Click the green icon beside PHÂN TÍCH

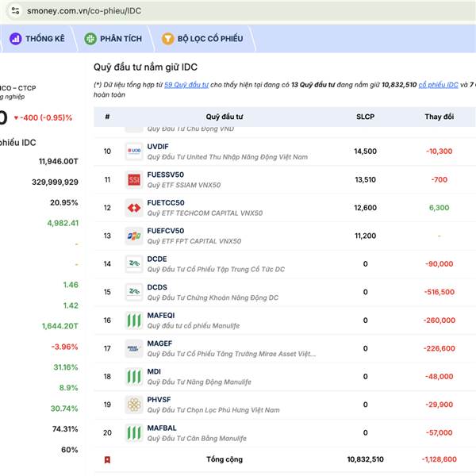[x=90, y=39]
